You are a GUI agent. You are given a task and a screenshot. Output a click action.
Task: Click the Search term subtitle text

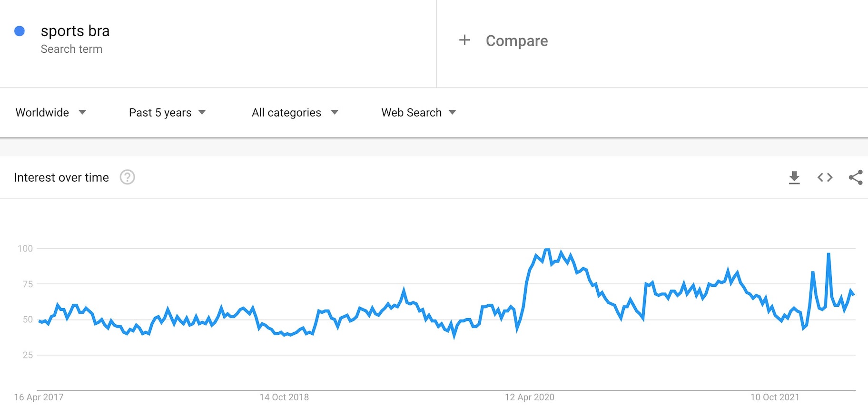(x=71, y=49)
